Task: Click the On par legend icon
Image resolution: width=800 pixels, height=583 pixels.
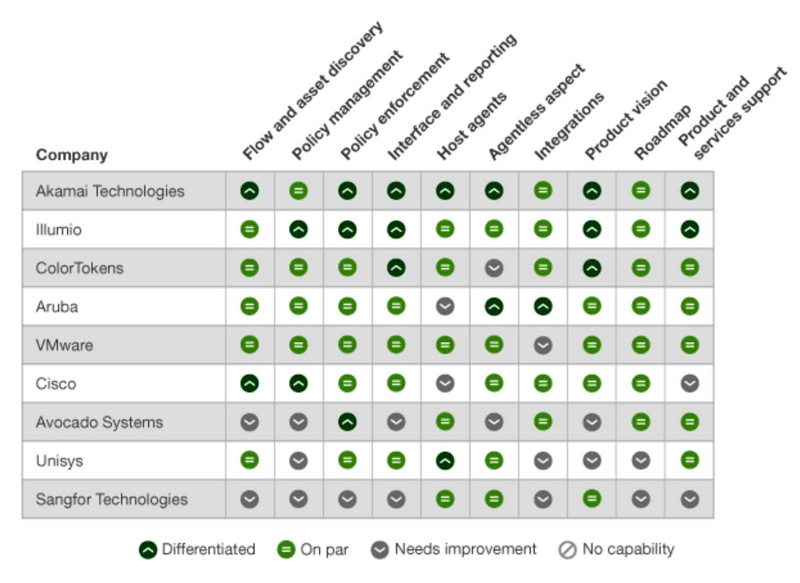Action: click(x=286, y=549)
